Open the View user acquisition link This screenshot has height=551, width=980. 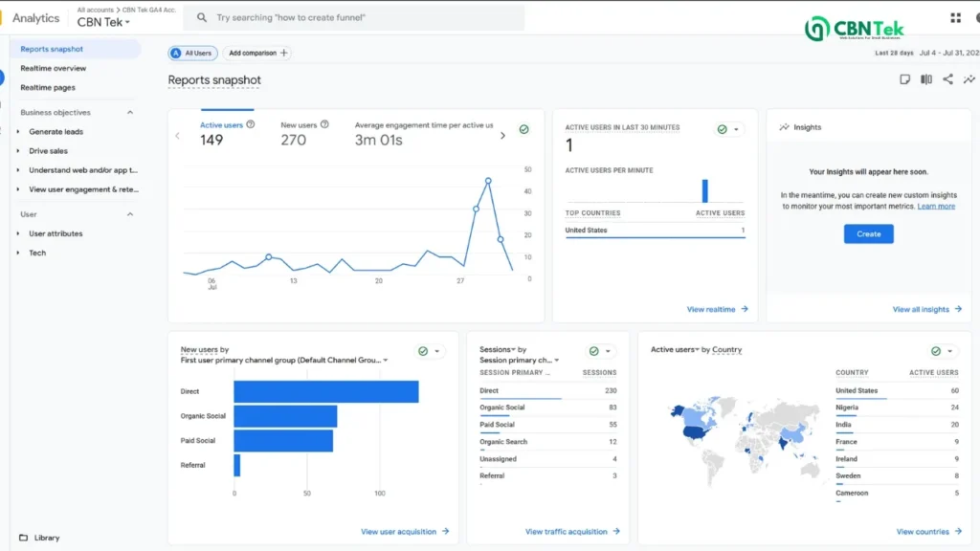point(405,532)
